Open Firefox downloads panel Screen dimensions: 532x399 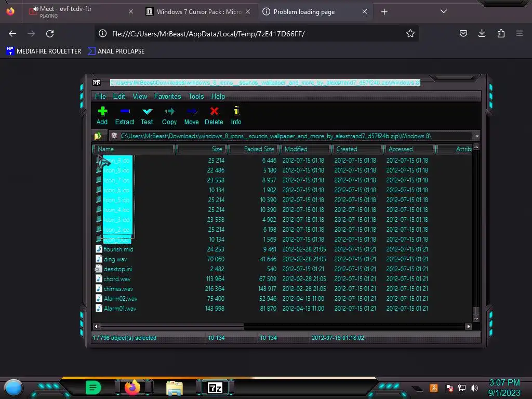coord(482,33)
